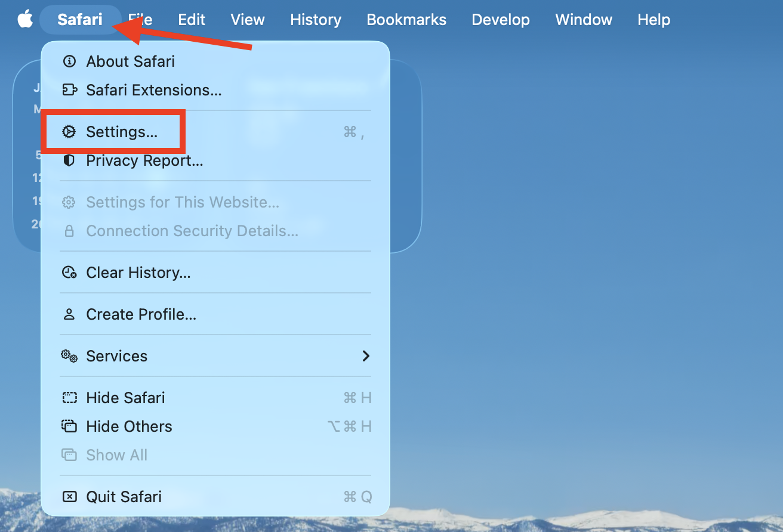Open the Window menu
The image size is (783, 532).
584,19
